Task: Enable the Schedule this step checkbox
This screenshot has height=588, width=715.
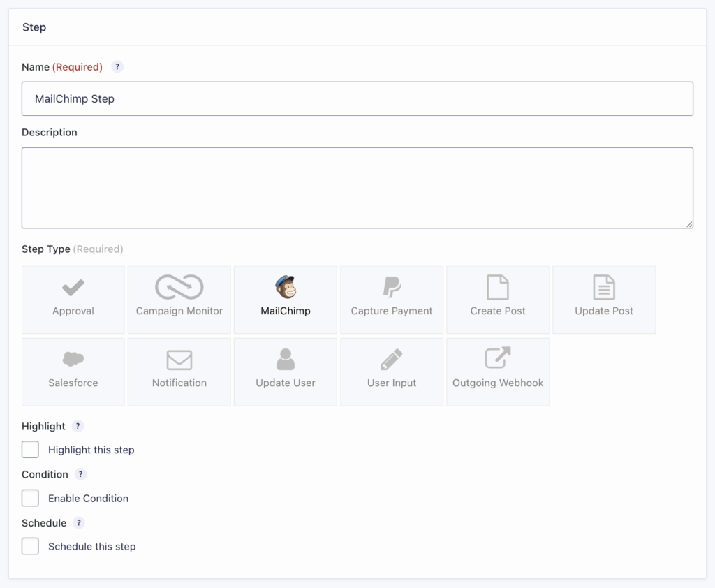Action: (x=30, y=546)
